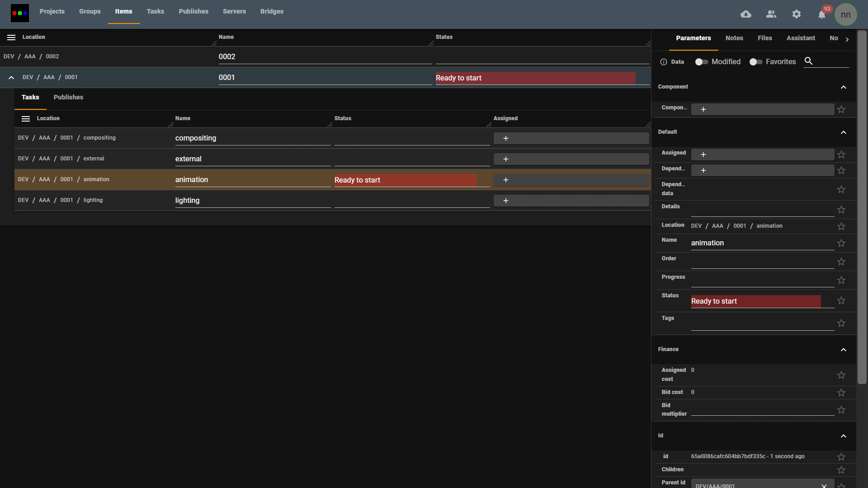Open the Servers menu
This screenshot has width=868, height=488.
pos(234,11)
